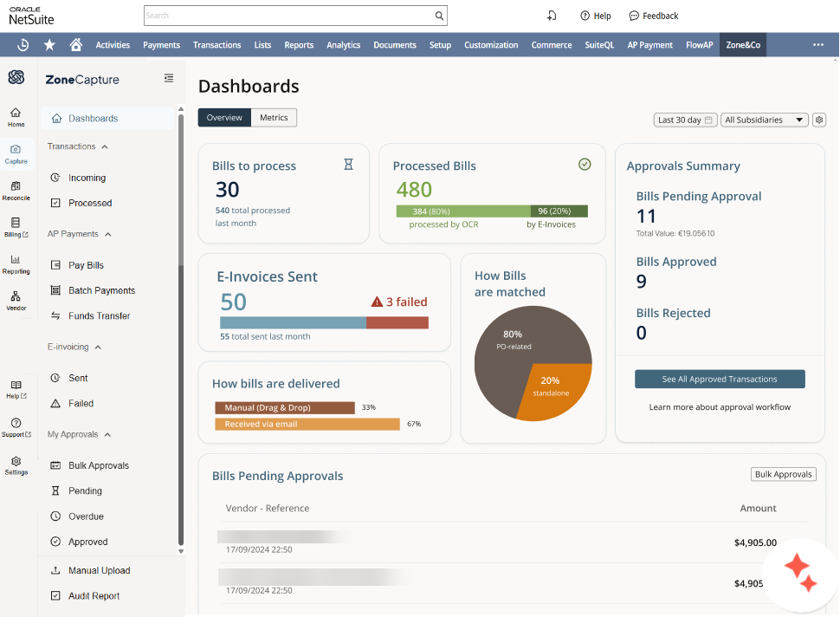Image resolution: width=840 pixels, height=617 pixels.
Task: Open Learn more about approval workflow
Action: pos(720,407)
